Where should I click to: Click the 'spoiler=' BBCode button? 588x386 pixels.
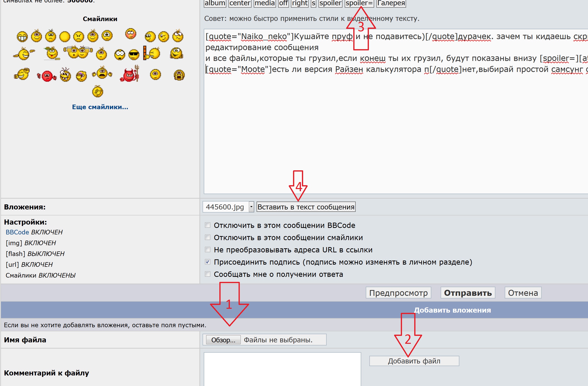tap(359, 3)
